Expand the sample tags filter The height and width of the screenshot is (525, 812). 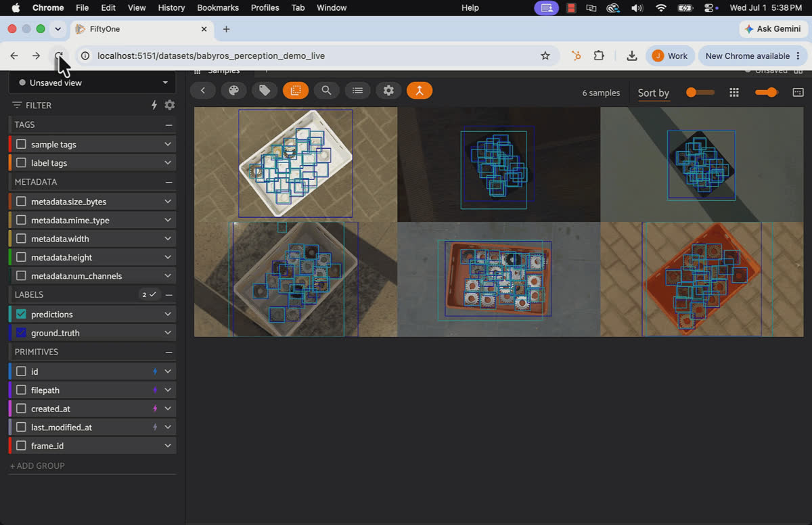tap(168, 144)
